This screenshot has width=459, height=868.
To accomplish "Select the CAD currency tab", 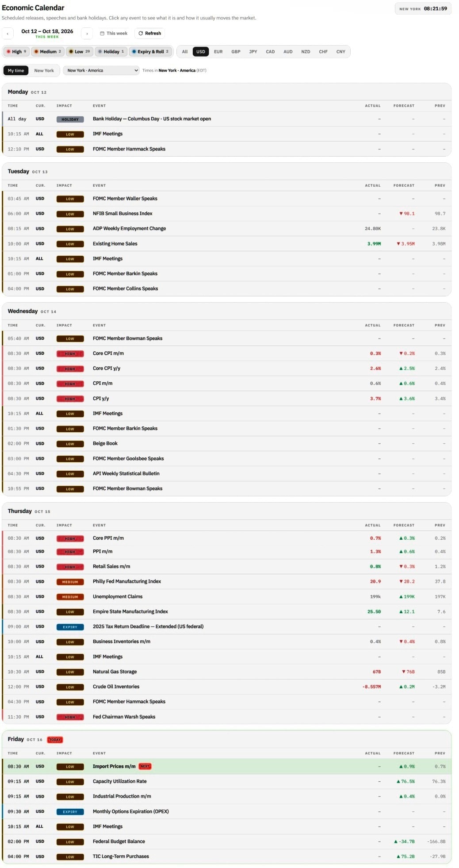I will click(270, 52).
